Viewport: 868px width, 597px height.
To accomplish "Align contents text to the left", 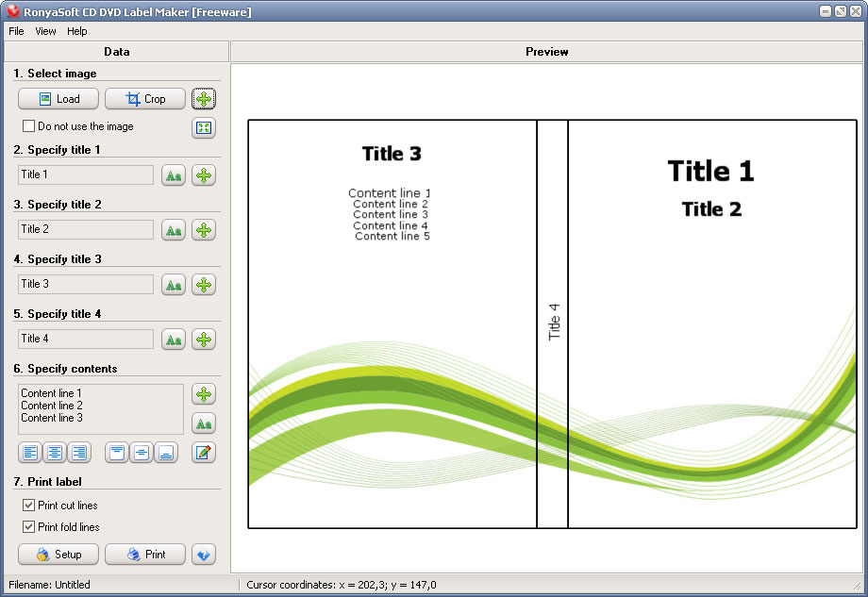I will [31, 453].
